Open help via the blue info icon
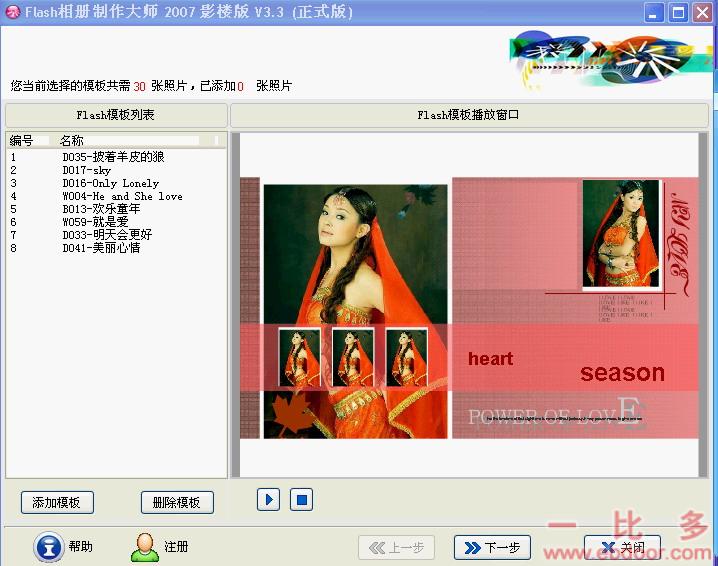The width and height of the screenshot is (718, 566). point(49,547)
